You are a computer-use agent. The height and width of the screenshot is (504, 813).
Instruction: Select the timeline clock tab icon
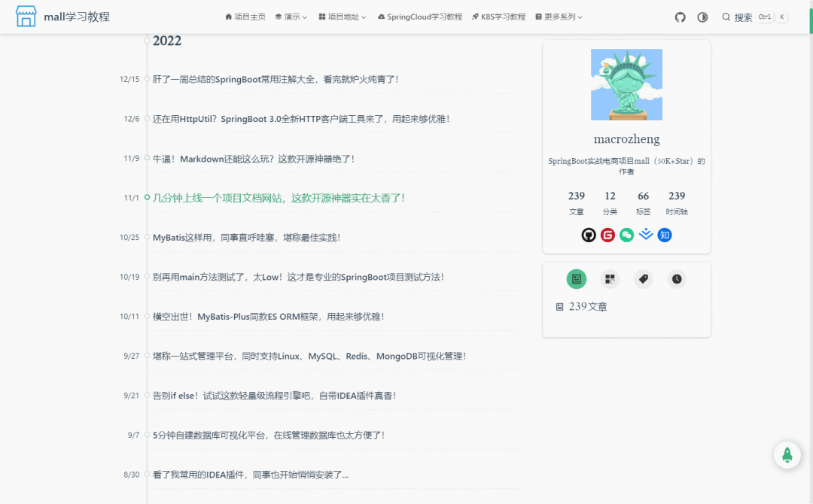point(677,279)
